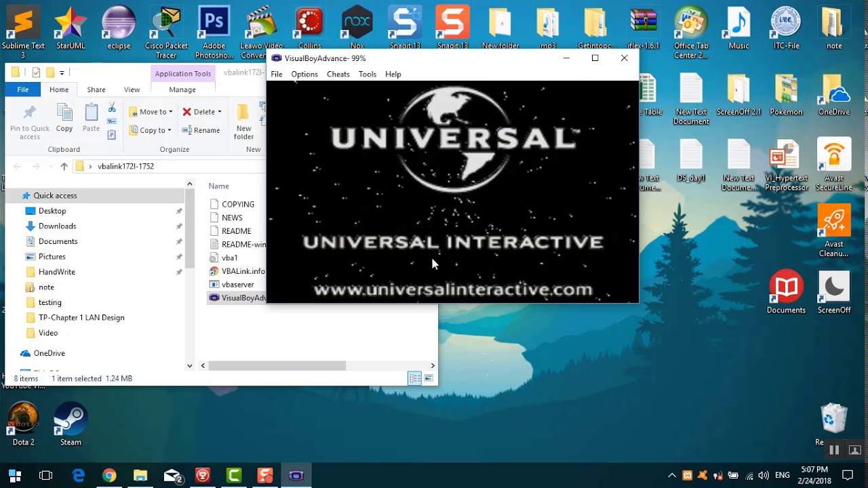Viewport: 868px width, 488px height.
Task: Open the Tools menu in VisualBoyAdvance
Action: [368, 74]
